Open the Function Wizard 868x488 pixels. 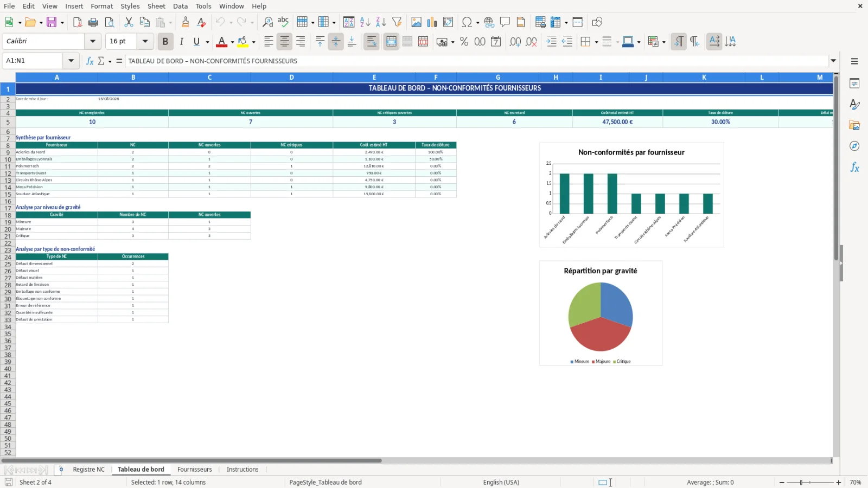90,61
